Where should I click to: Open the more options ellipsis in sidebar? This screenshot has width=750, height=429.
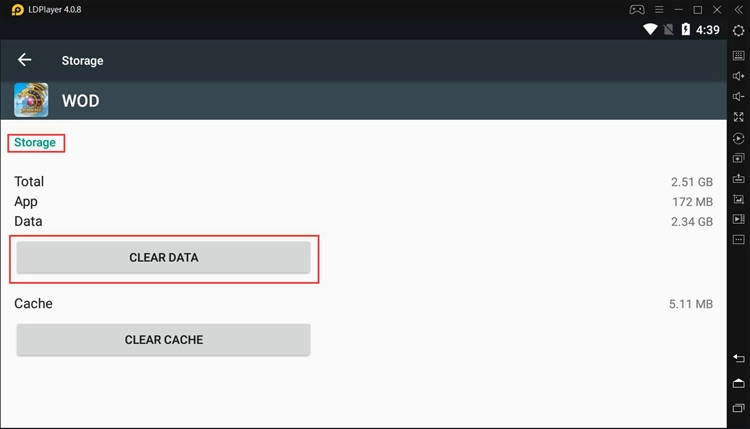coord(738,240)
